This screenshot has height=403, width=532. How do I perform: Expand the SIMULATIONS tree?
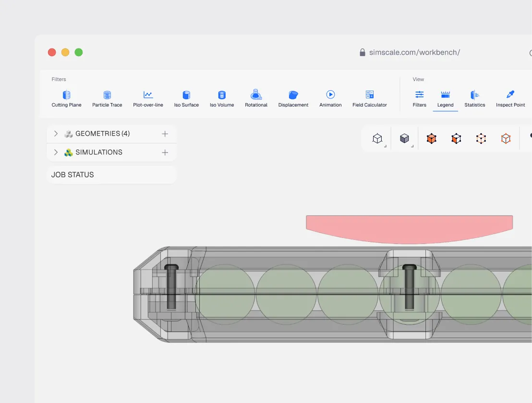pos(56,152)
